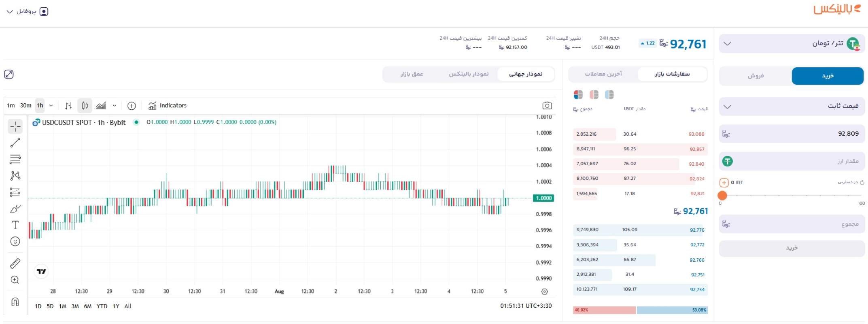The width and height of the screenshot is (868, 324).
Task: Switch to market orders tab
Action: coord(672,74)
